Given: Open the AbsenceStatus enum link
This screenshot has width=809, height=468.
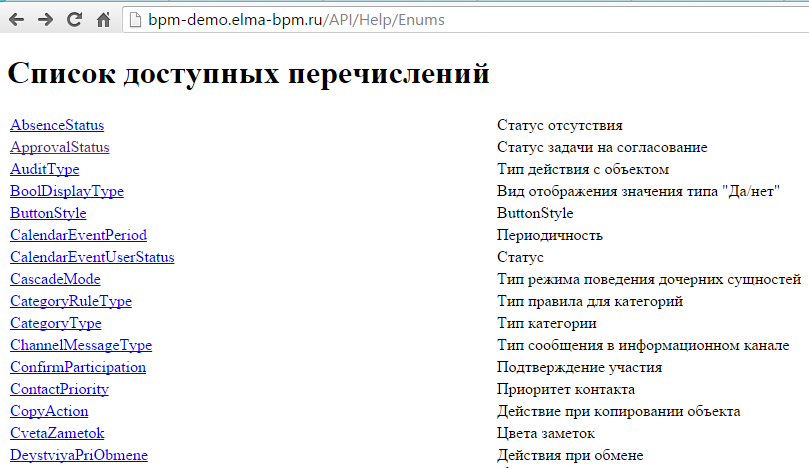Looking at the screenshot, I should point(57,125).
